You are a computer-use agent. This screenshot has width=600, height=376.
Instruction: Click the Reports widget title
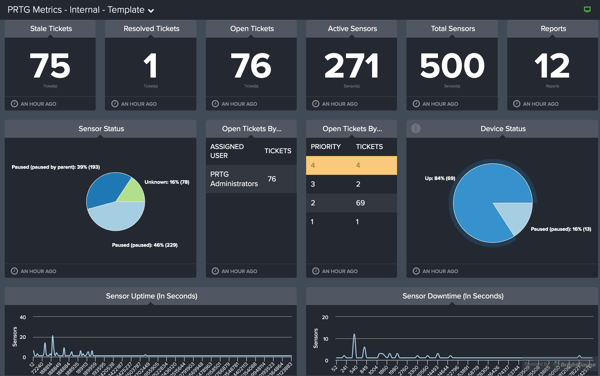point(553,29)
